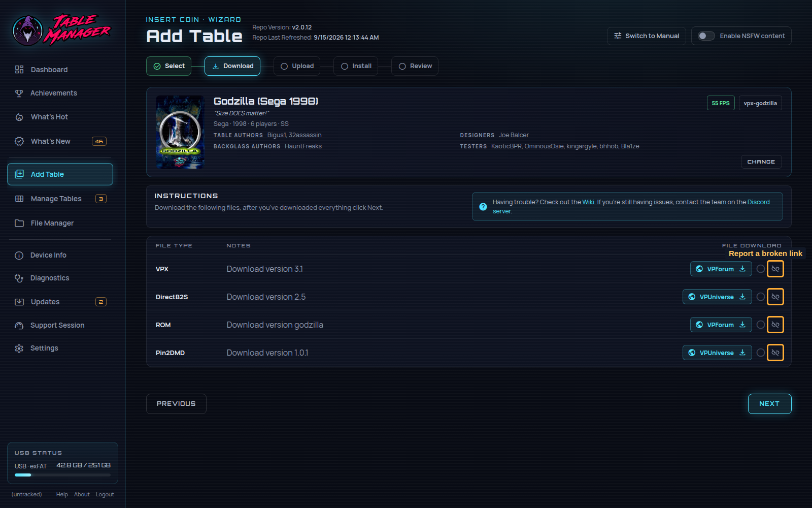Viewport: 812px width, 508px height.
Task: Click the Diagnostics stethoscope icon
Action: 19,278
